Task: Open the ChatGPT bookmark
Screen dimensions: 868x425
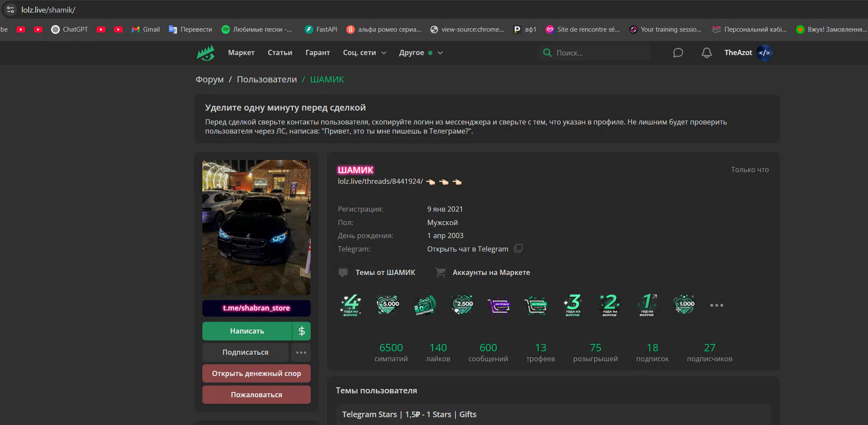Action: [69, 29]
